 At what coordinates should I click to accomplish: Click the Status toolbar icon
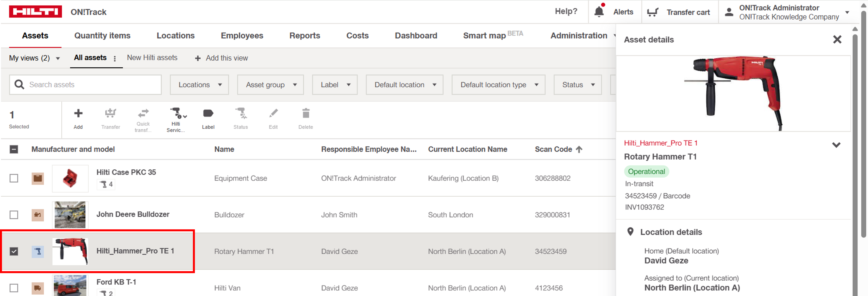pos(241,113)
